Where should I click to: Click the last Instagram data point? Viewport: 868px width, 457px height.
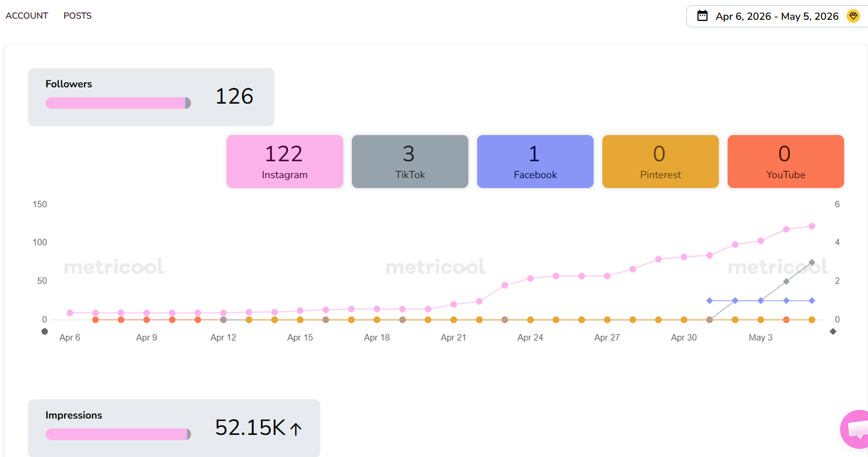[x=812, y=226]
